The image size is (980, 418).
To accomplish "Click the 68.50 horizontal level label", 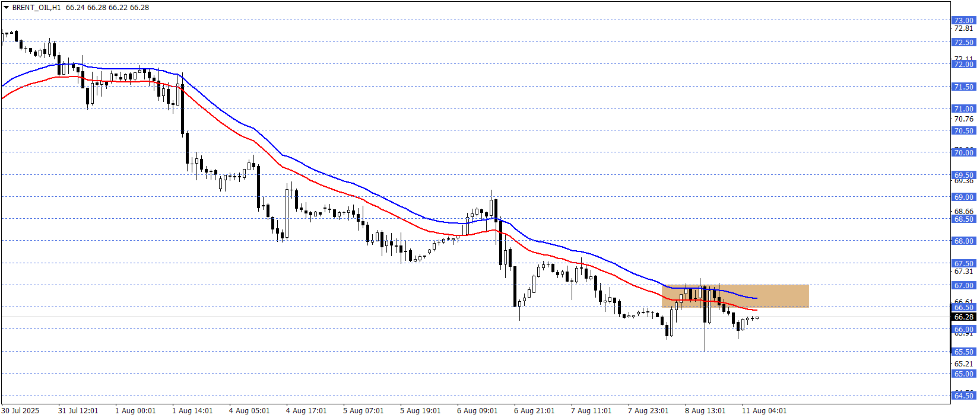I will pos(964,219).
